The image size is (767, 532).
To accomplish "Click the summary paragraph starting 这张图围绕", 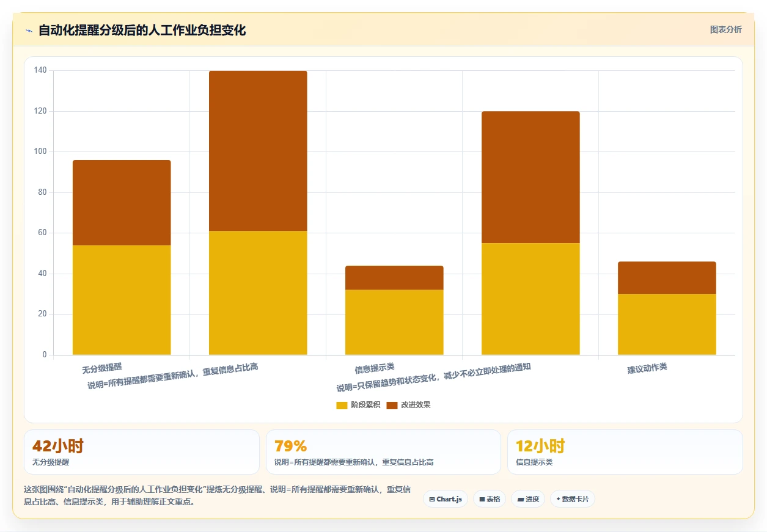I will click(x=217, y=496).
